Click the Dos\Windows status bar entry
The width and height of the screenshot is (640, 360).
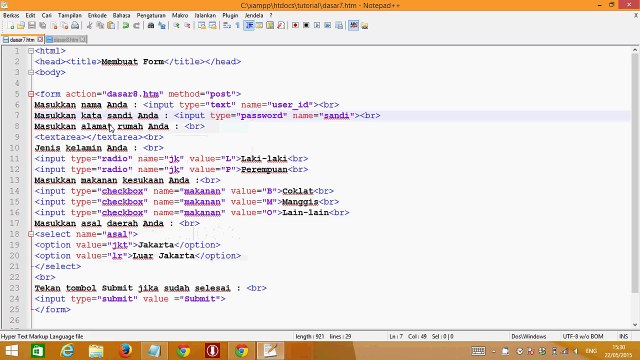point(529,337)
